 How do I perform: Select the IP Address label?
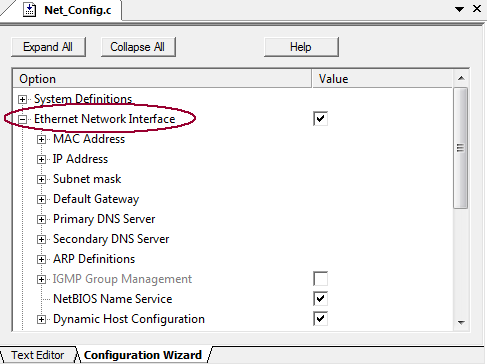80,159
